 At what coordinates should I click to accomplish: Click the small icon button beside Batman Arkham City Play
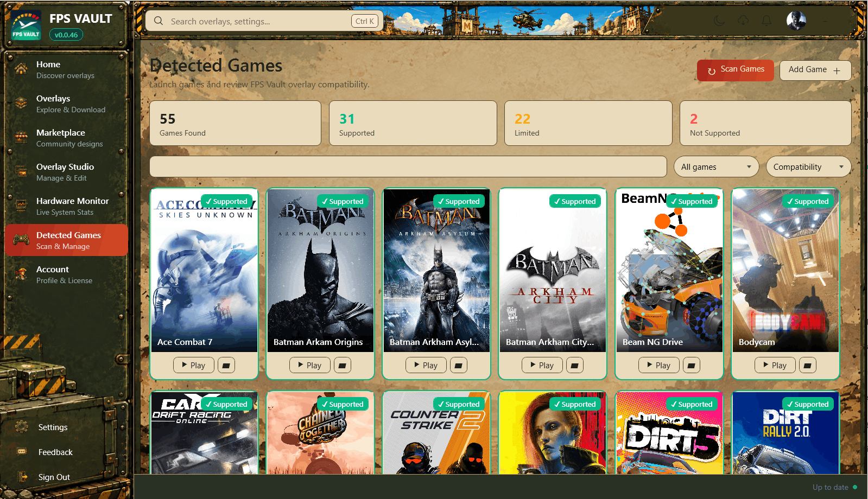click(x=575, y=366)
